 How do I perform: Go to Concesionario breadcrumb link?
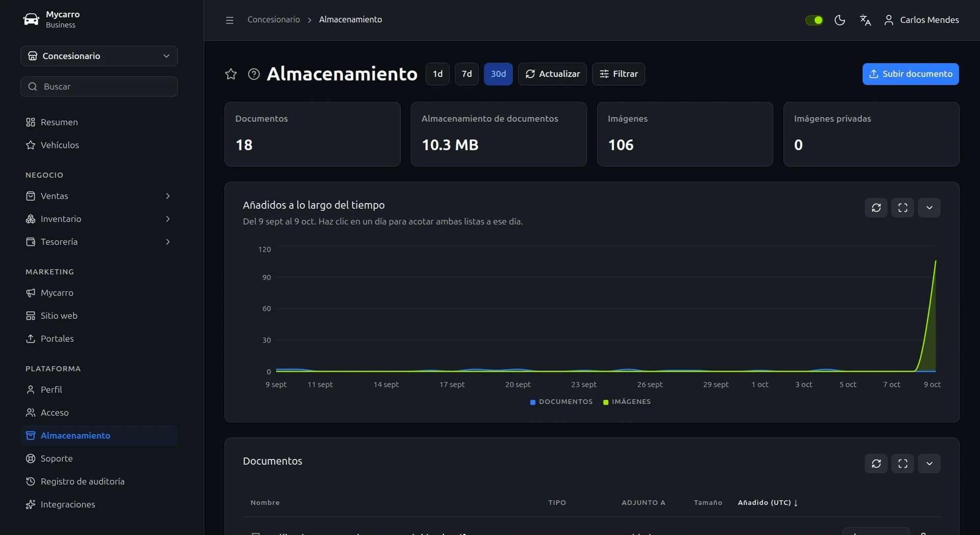(274, 19)
